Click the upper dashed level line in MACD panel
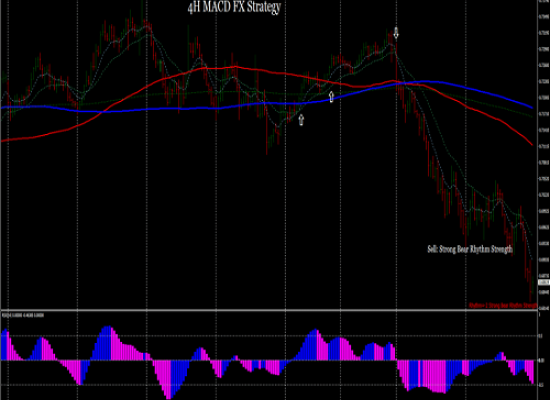This screenshot has width=550, height=400. (x=269, y=336)
